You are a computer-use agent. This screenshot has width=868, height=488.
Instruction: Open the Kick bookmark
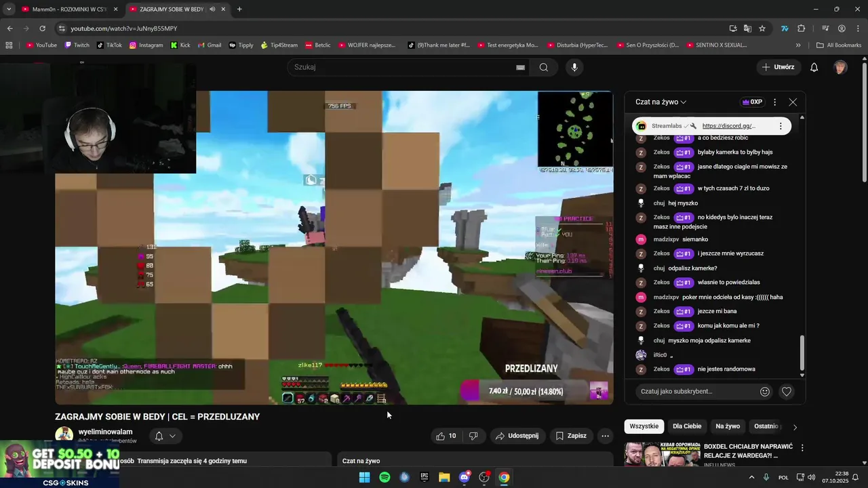click(x=180, y=45)
